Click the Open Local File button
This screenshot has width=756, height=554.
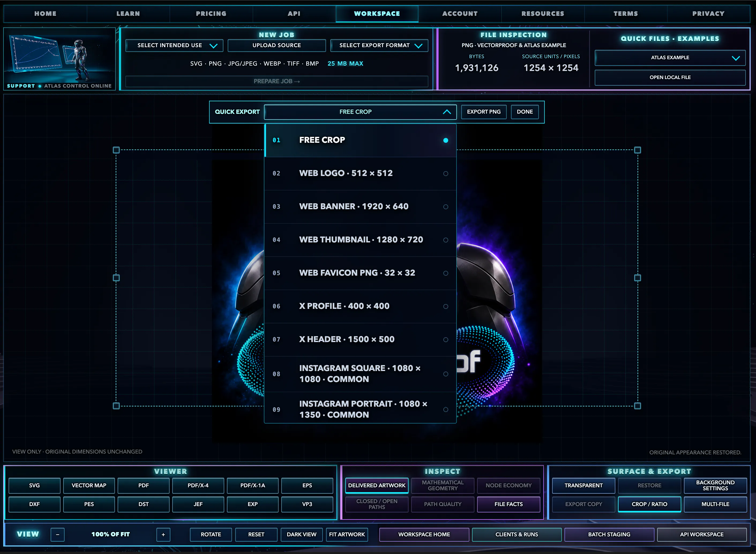point(670,77)
